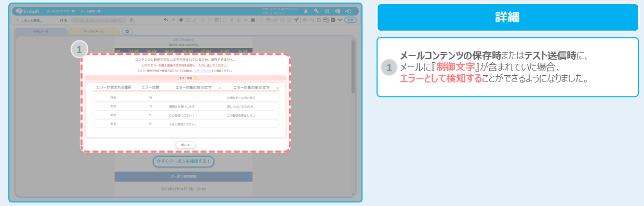Click the 閉じる button in error dialog

pos(185,144)
